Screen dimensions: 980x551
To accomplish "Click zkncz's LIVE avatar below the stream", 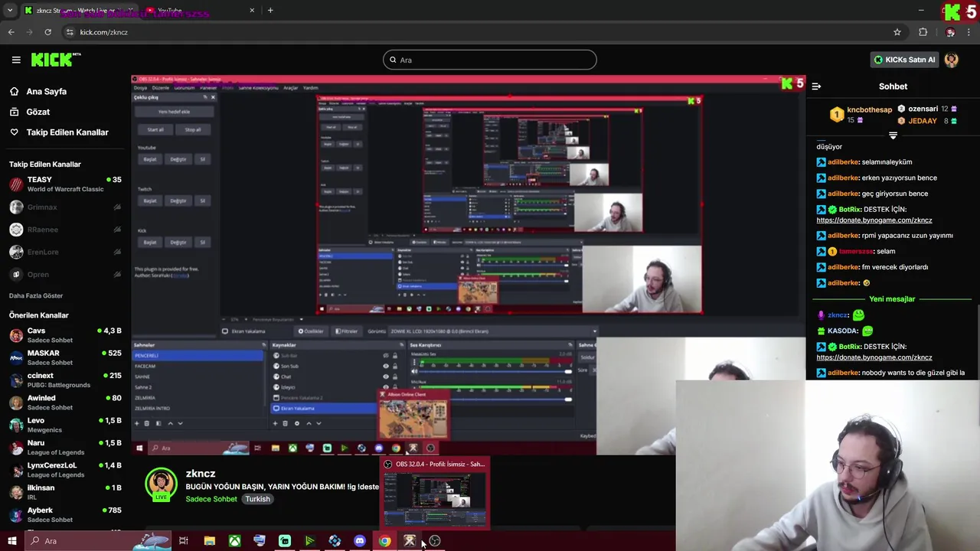I will pyautogui.click(x=161, y=484).
